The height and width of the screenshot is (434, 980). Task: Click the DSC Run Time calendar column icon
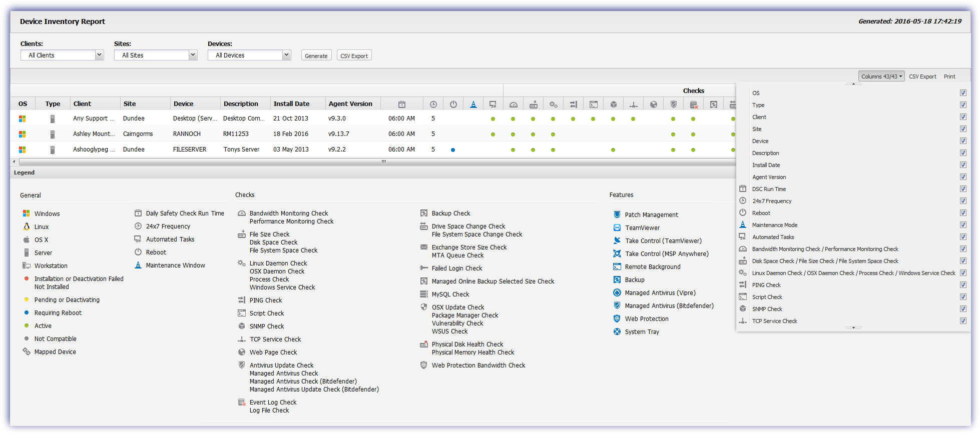401,104
